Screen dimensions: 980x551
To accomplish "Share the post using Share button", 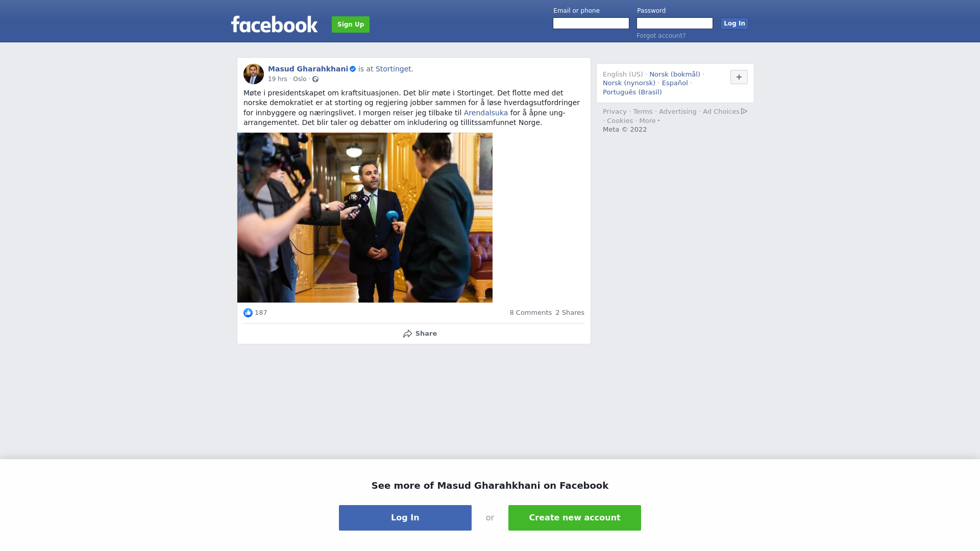I will click(x=420, y=334).
